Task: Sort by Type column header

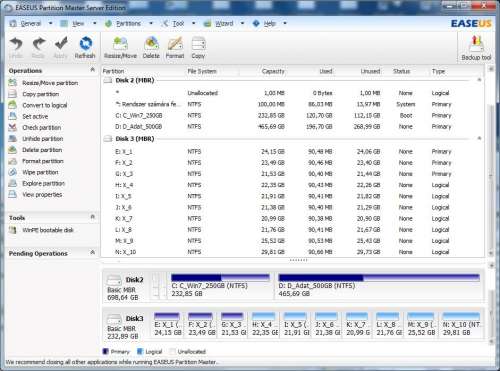Action: coord(438,71)
